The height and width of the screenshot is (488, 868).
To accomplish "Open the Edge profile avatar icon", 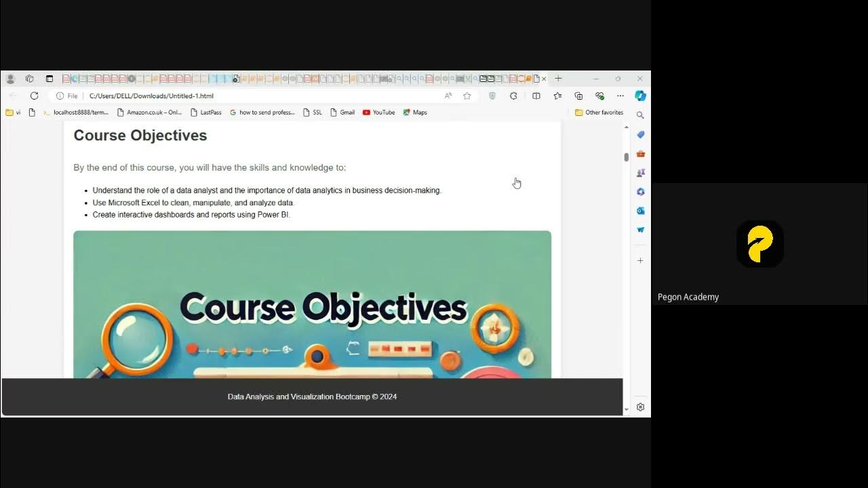I will point(10,79).
